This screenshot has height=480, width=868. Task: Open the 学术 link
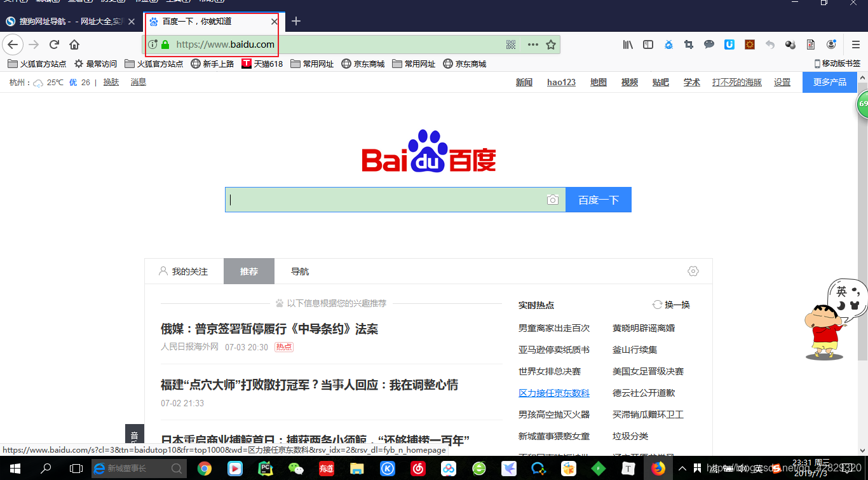click(692, 82)
